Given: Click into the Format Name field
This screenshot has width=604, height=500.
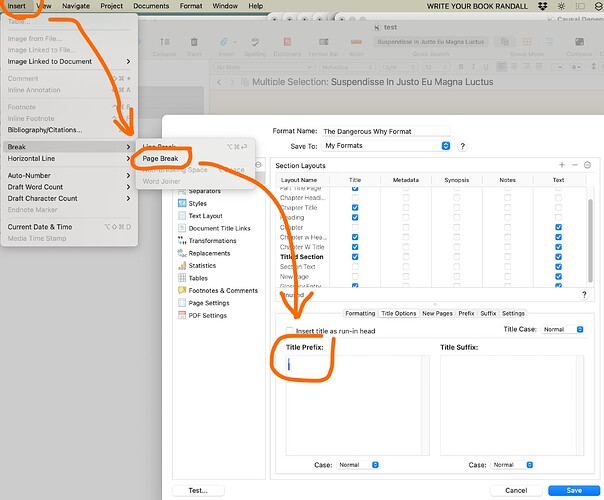Looking at the screenshot, I should tap(386, 131).
